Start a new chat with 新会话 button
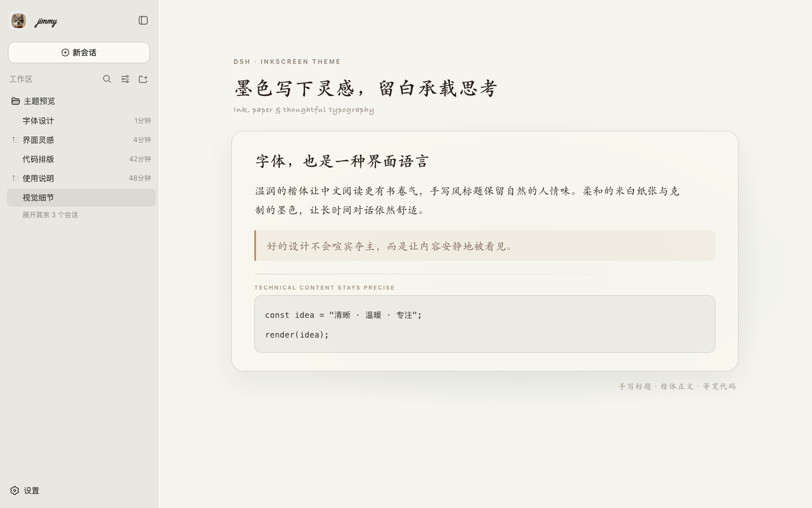 coord(79,52)
